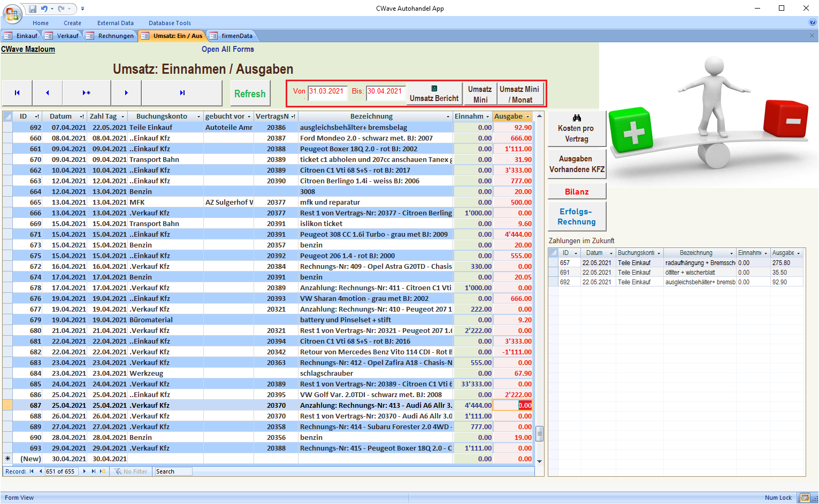This screenshot has width=819, height=504.
Task: Toggle the No Filter indicator
Action: (x=131, y=471)
